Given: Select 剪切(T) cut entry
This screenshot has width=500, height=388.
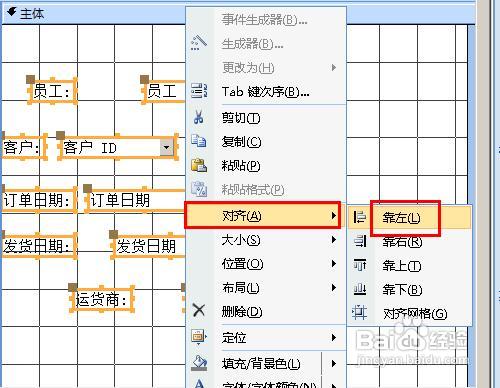Looking at the screenshot, I should (266, 118).
